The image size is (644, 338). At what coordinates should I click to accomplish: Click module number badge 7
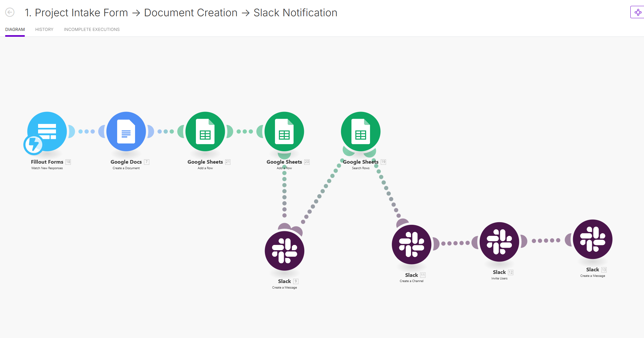[x=147, y=162]
